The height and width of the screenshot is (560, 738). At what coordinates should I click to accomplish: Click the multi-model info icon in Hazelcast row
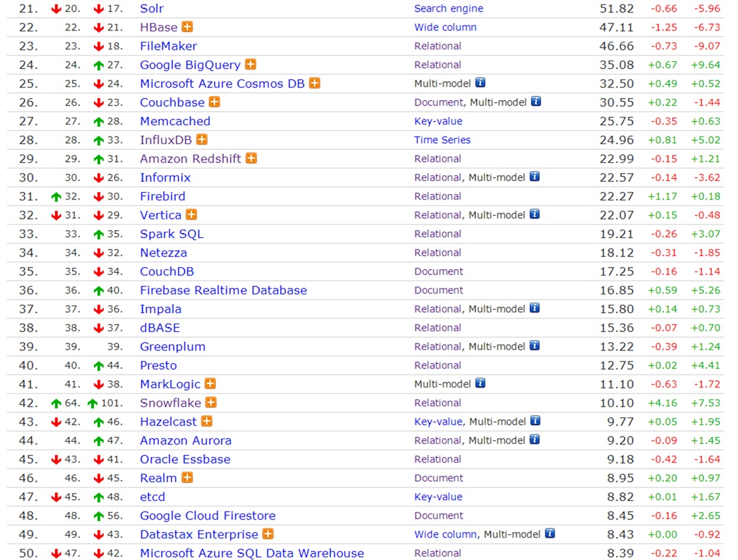click(535, 421)
